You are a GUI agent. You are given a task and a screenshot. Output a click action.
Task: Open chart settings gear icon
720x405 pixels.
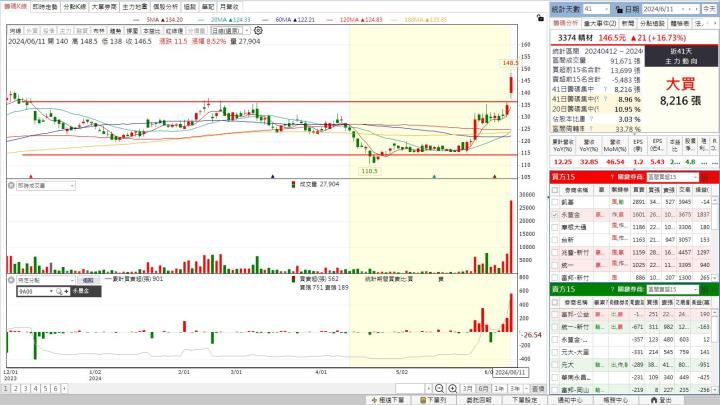258,30
